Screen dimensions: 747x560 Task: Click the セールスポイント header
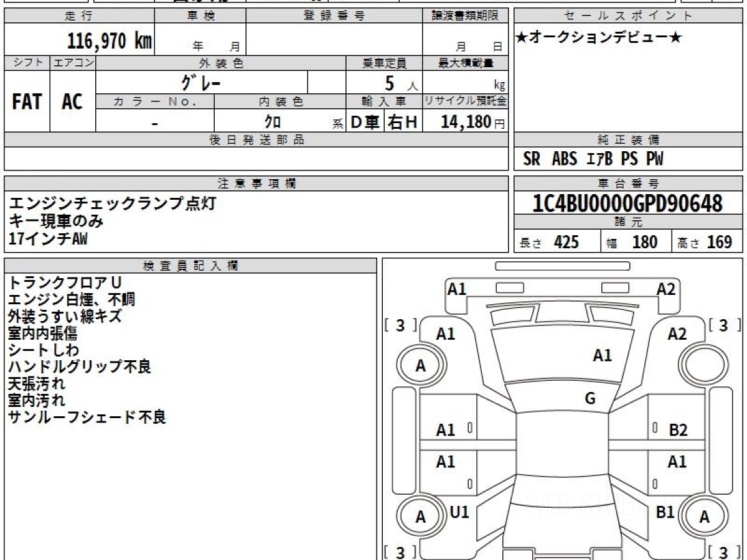point(629,16)
